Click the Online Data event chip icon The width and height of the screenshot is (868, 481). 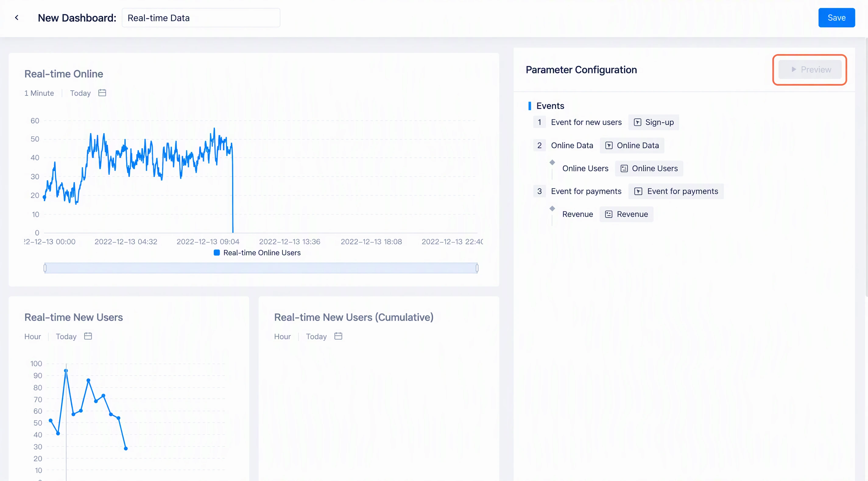(x=609, y=146)
